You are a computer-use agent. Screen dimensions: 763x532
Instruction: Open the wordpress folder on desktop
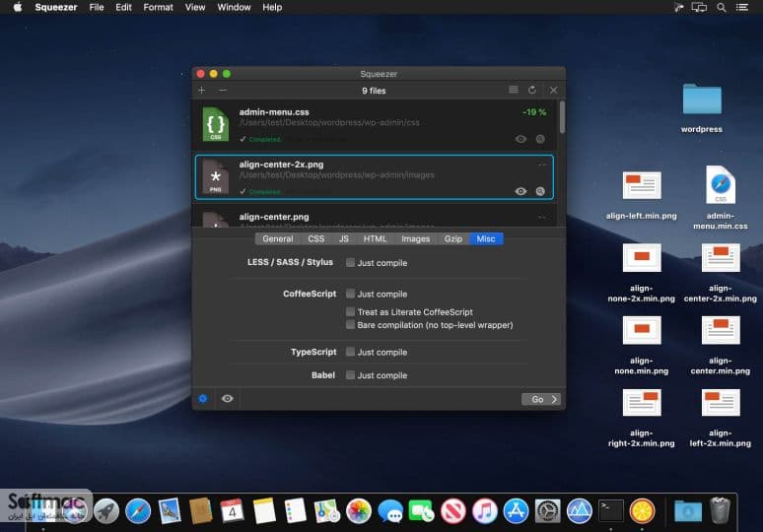pos(702,100)
